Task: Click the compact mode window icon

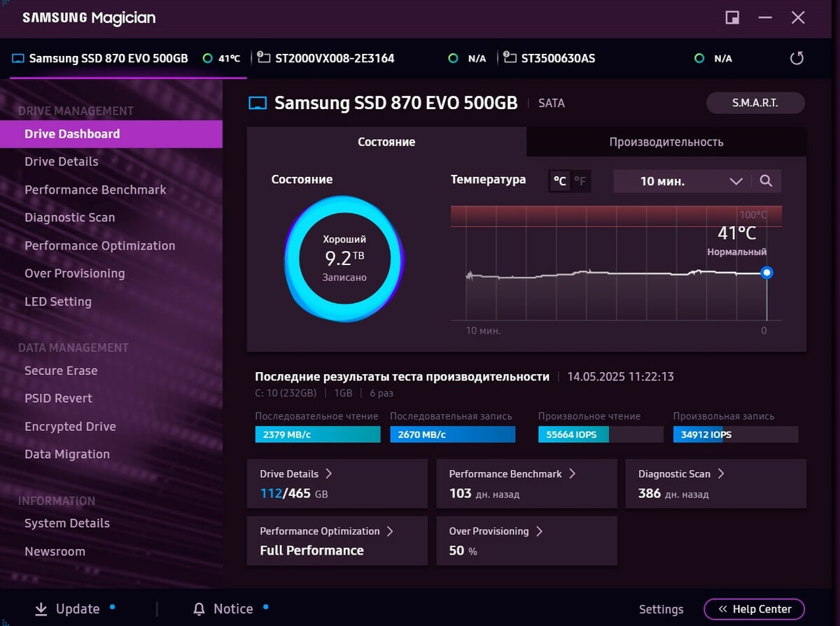Action: coord(732,17)
